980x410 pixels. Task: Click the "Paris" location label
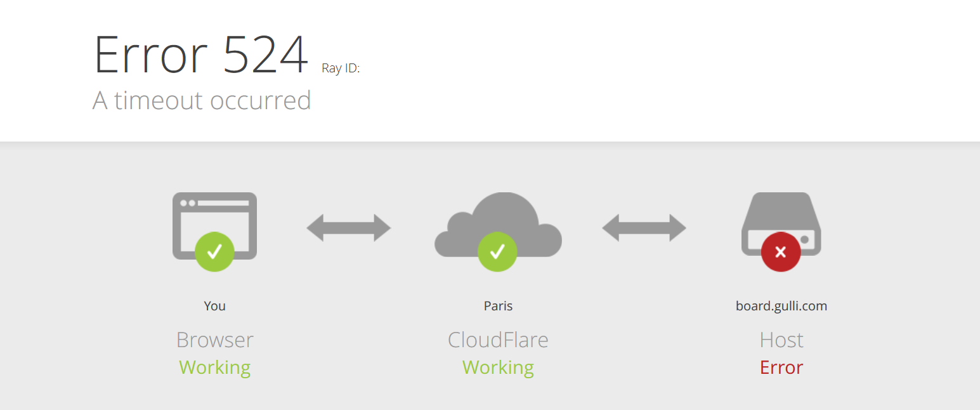pos(498,306)
